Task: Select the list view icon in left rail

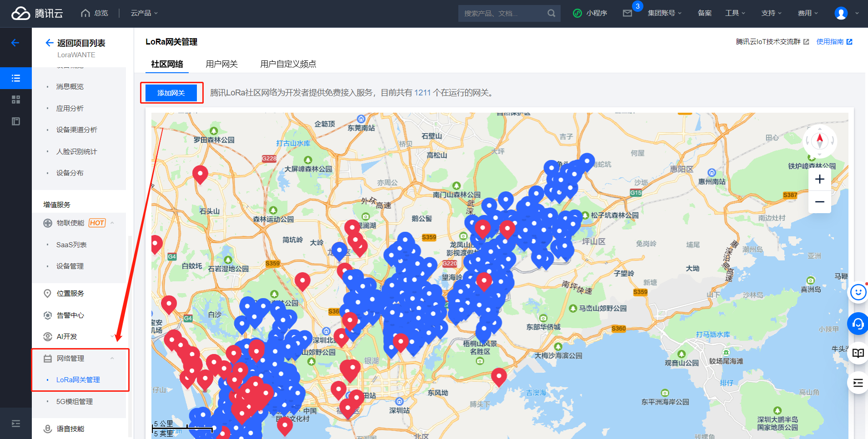Action: (x=16, y=78)
